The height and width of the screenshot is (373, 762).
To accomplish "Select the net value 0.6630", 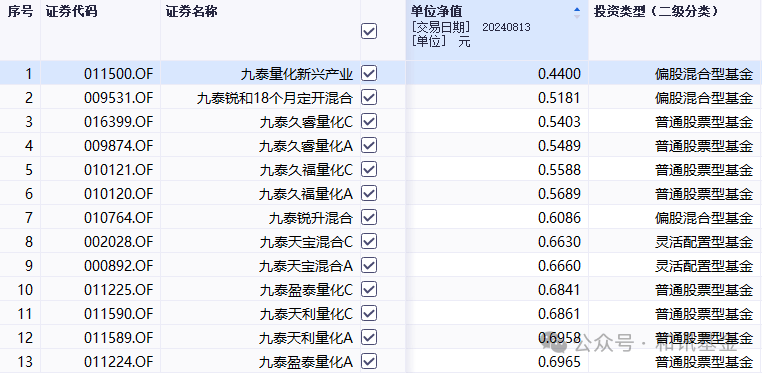I will [559, 242].
